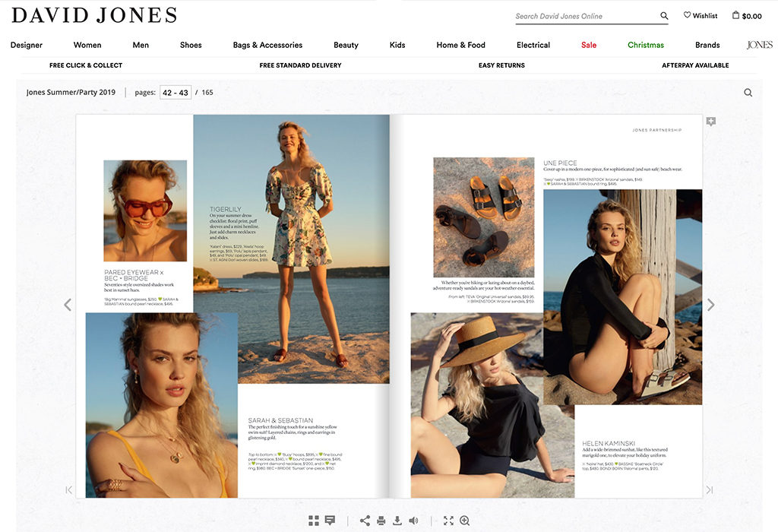This screenshot has width=778, height=532.
Task: Open the Brands menu
Action: 707,45
